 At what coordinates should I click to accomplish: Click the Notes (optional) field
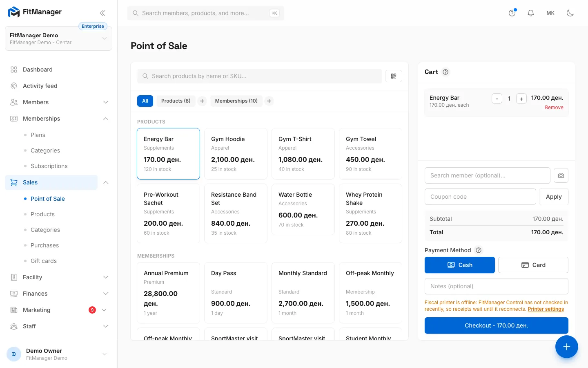click(497, 286)
